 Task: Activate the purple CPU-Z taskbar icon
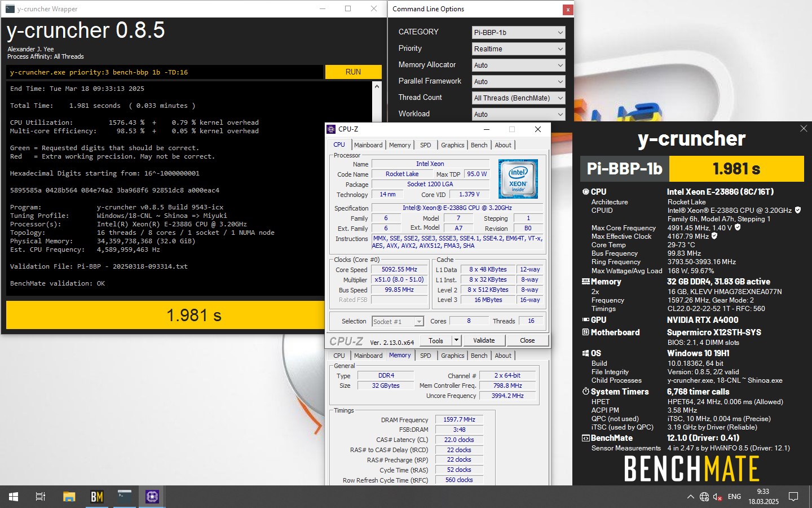[152, 497]
